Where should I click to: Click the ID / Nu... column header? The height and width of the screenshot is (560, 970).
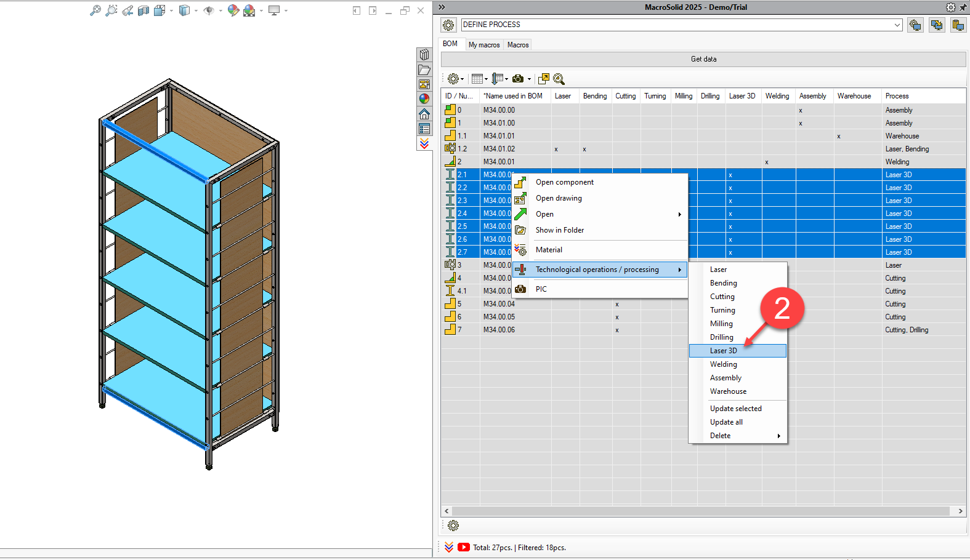coord(461,96)
